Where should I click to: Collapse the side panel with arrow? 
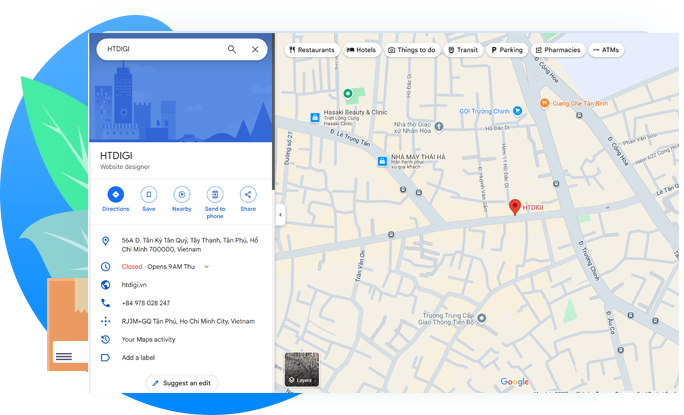[280, 214]
